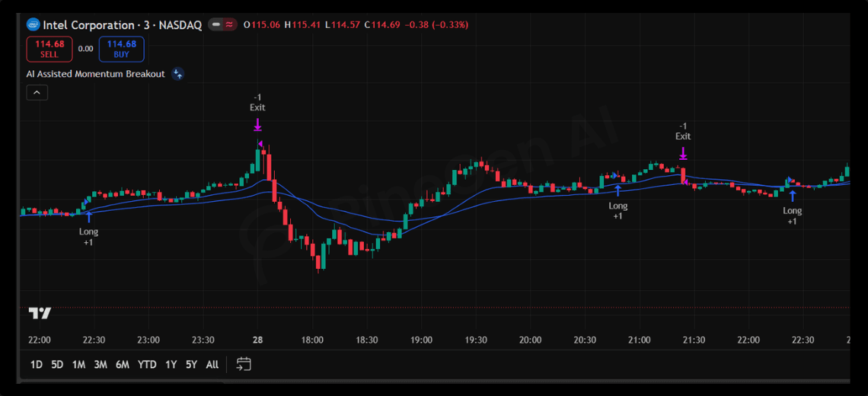
Task: Click the close value C114.69
Action: (382, 25)
